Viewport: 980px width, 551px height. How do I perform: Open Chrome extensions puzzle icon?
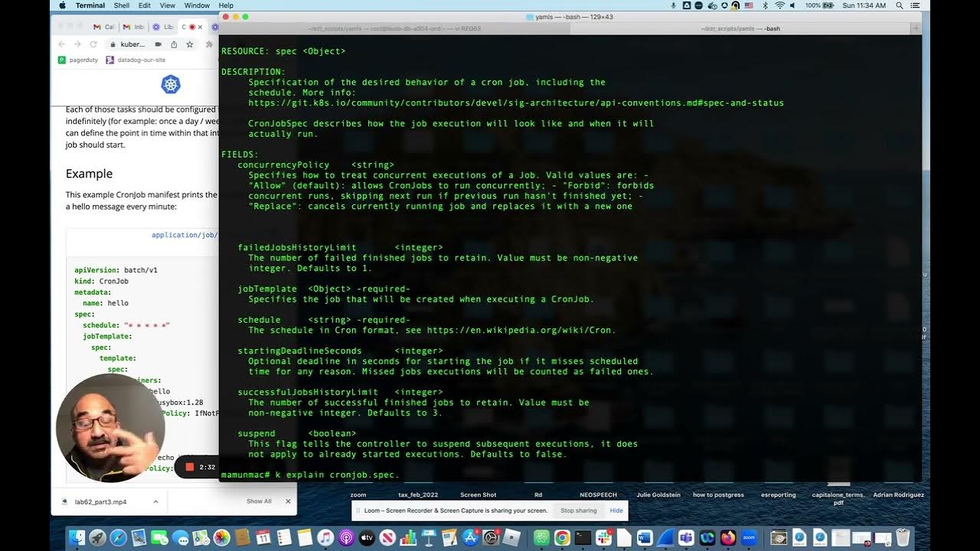coord(210,44)
